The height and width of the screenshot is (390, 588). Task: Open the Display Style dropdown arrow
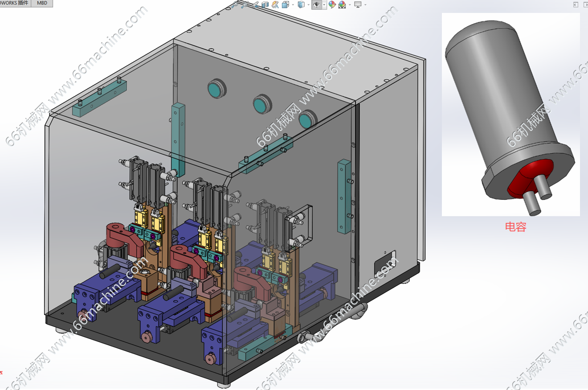309,5
